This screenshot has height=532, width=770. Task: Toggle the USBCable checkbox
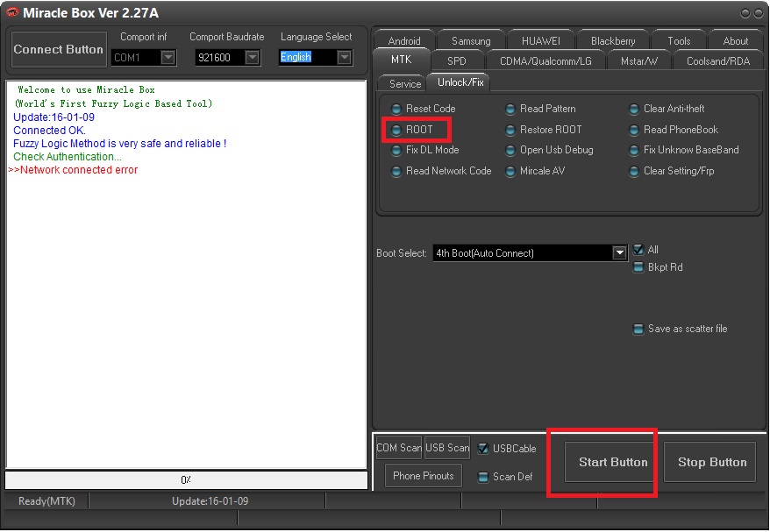click(482, 449)
